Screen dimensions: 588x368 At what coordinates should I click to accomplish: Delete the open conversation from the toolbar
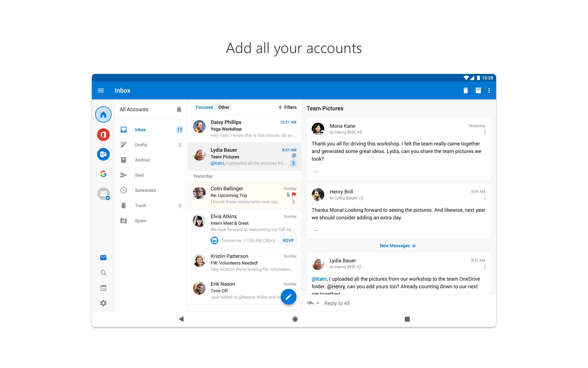click(466, 90)
